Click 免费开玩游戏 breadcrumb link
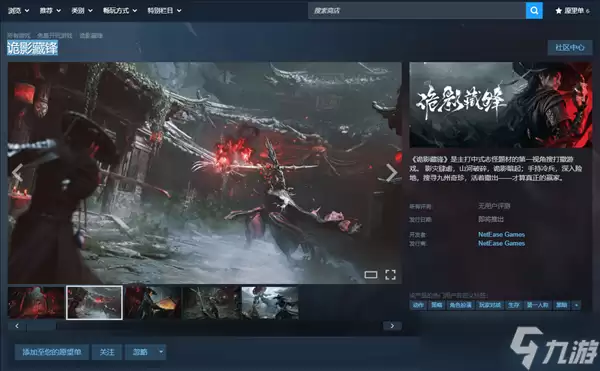This screenshot has width=600, height=371. pyautogui.click(x=54, y=36)
